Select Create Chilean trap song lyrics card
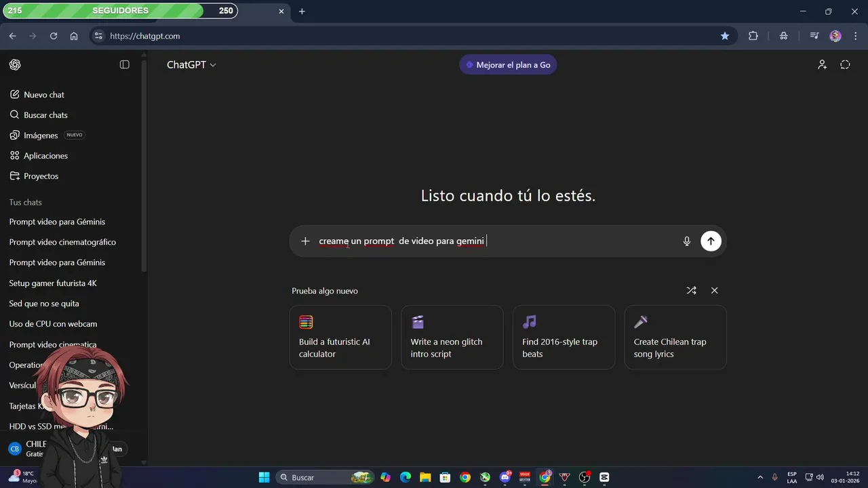868x488 pixels. (x=675, y=338)
